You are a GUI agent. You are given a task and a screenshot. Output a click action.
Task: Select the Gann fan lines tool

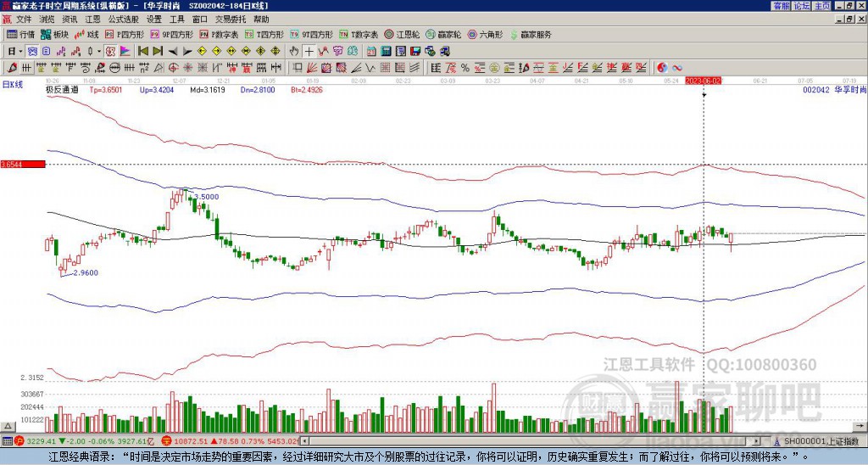click(312, 68)
